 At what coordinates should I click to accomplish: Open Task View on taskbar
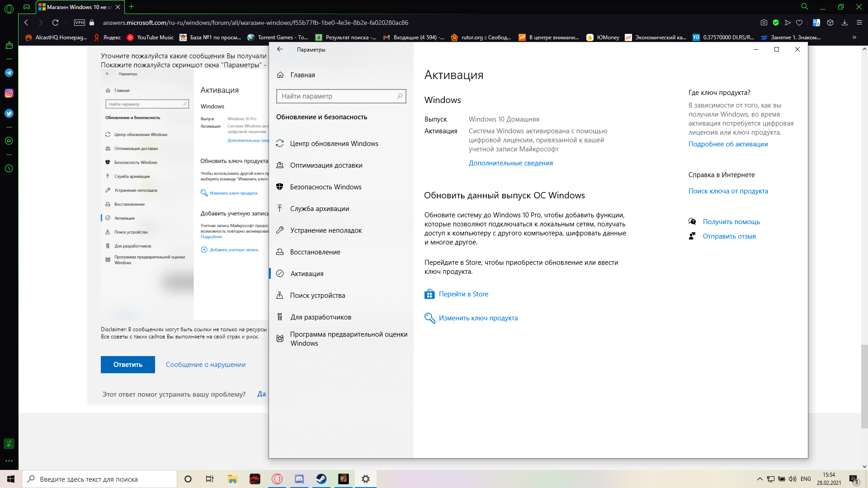210,479
